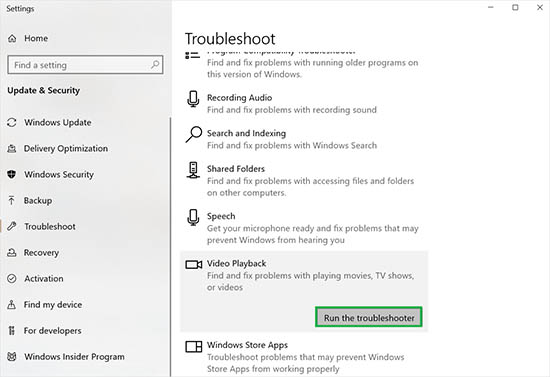
Task: Click the Shared Folders computer icon
Action: (x=193, y=170)
